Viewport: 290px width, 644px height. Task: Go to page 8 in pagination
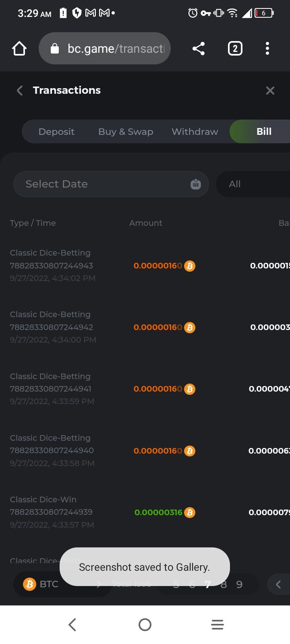click(224, 585)
